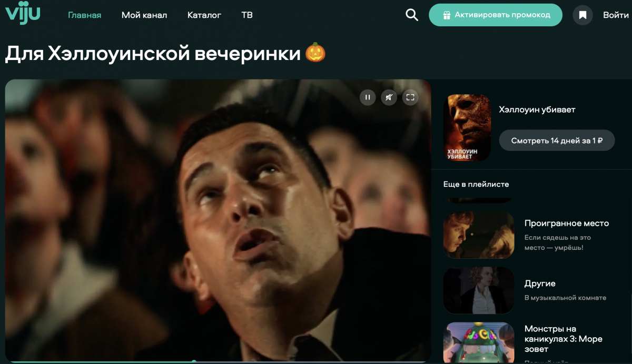Switch to the ТВ tab
The image size is (632, 364).
click(x=246, y=15)
